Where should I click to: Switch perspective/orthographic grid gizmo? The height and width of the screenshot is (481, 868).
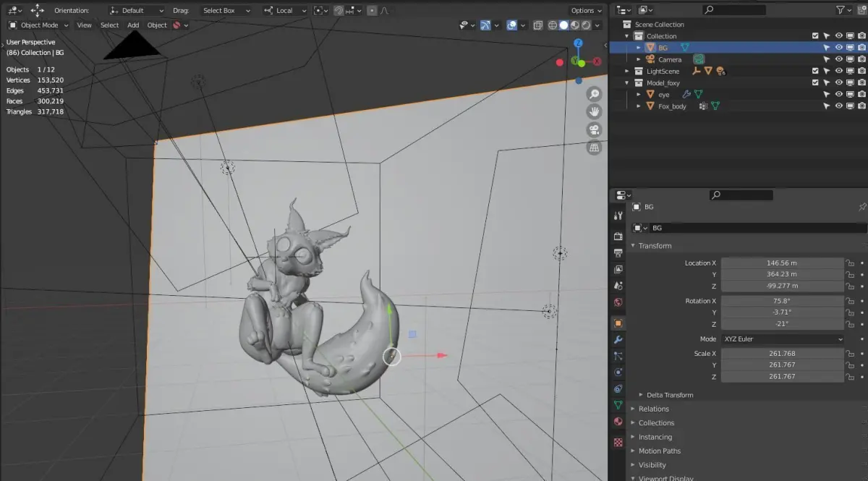tap(595, 148)
